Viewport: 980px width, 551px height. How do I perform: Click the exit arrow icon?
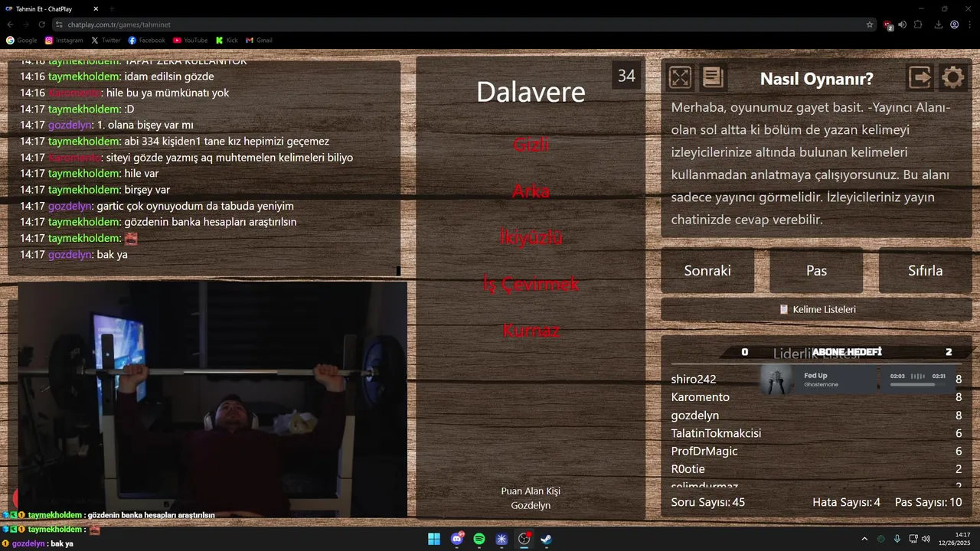[920, 77]
